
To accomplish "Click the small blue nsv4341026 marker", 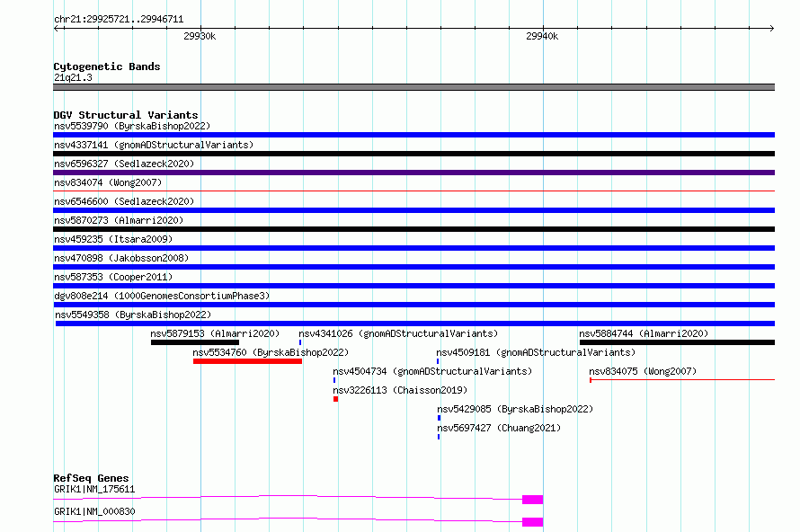I will pyautogui.click(x=300, y=342).
